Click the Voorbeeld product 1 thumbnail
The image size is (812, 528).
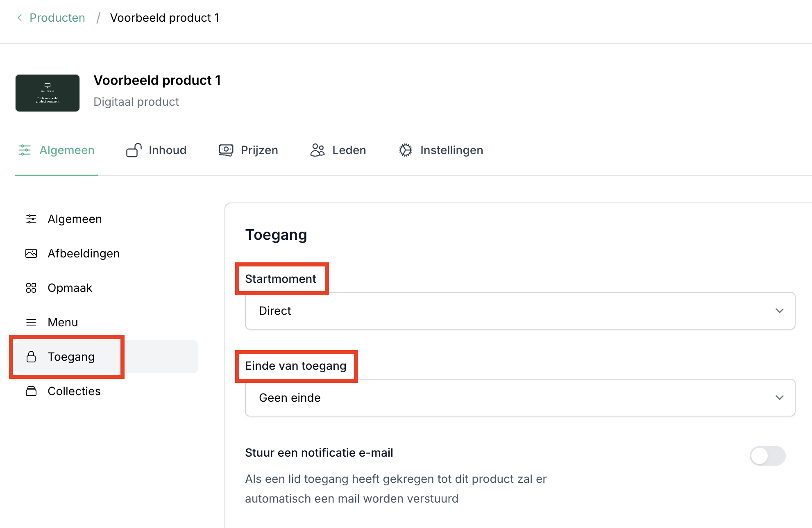48,93
